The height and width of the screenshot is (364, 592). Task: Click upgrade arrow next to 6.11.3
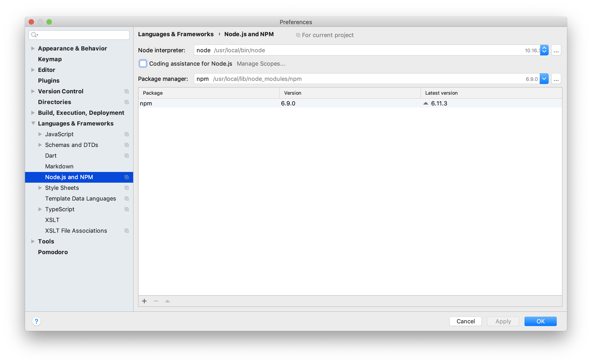pos(426,103)
